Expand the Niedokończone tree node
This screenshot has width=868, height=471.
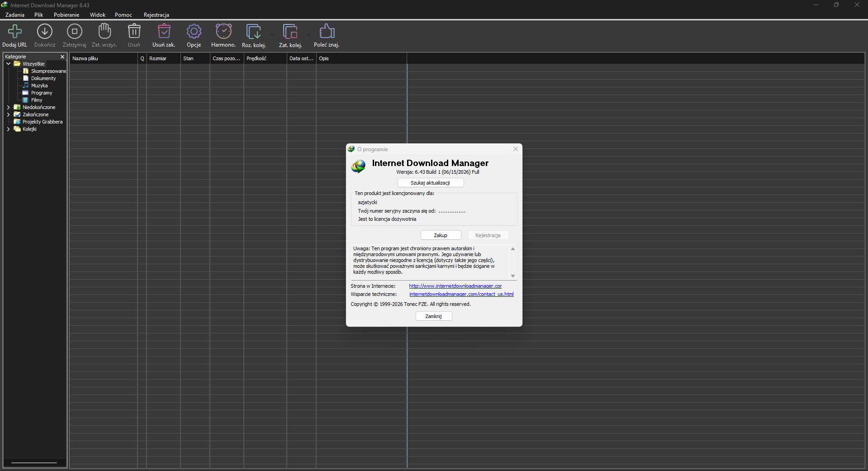point(8,107)
